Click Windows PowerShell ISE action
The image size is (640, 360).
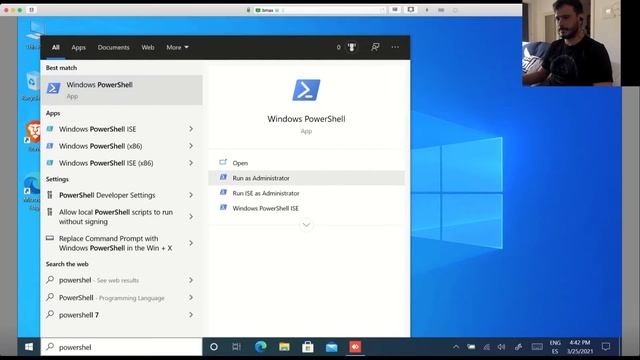tap(306, 208)
